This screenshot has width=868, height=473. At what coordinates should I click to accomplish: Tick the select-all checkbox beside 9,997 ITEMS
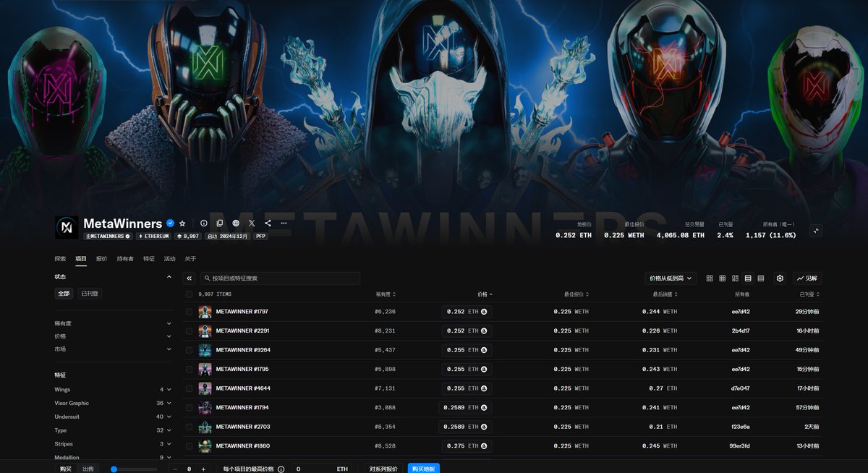(190, 294)
